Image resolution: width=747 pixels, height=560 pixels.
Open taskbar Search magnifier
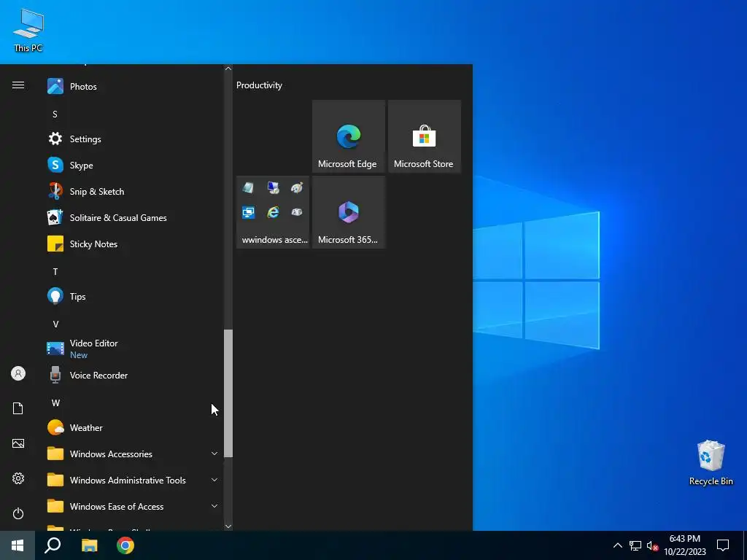point(53,545)
